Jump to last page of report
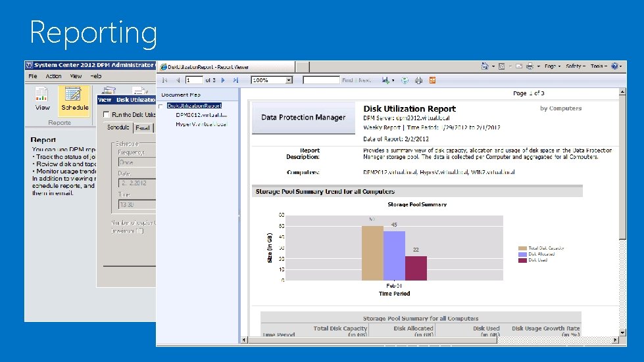Image resolution: width=644 pixels, height=362 pixels. point(235,80)
